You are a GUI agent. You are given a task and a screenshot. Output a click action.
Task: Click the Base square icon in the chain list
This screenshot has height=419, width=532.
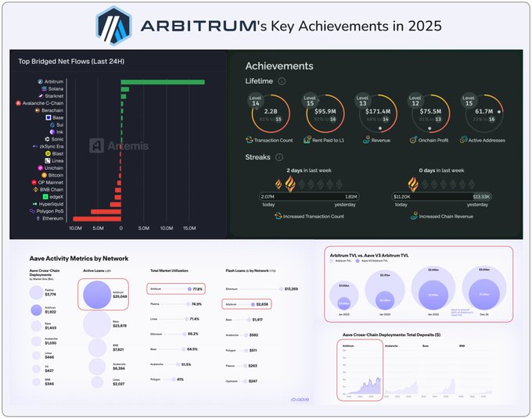[49, 117]
